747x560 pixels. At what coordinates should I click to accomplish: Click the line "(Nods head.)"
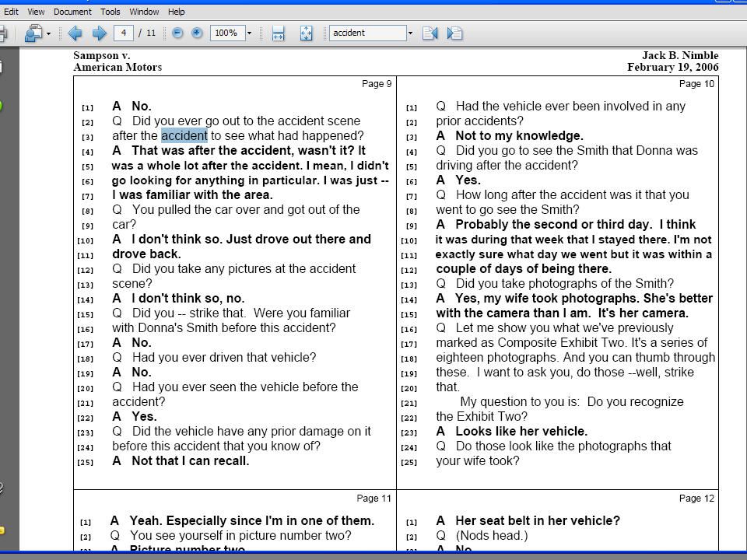(492, 535)
